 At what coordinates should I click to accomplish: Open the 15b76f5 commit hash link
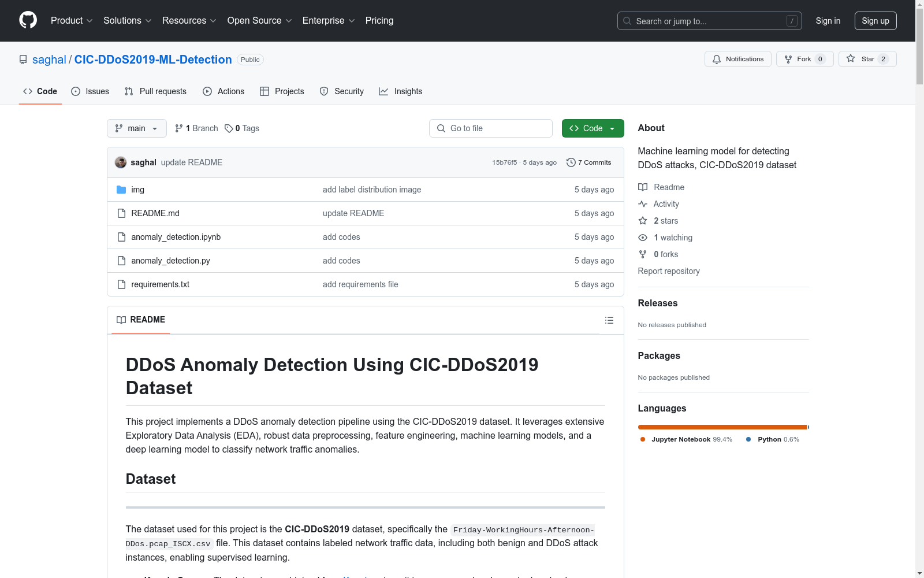(x=505, y=162)
